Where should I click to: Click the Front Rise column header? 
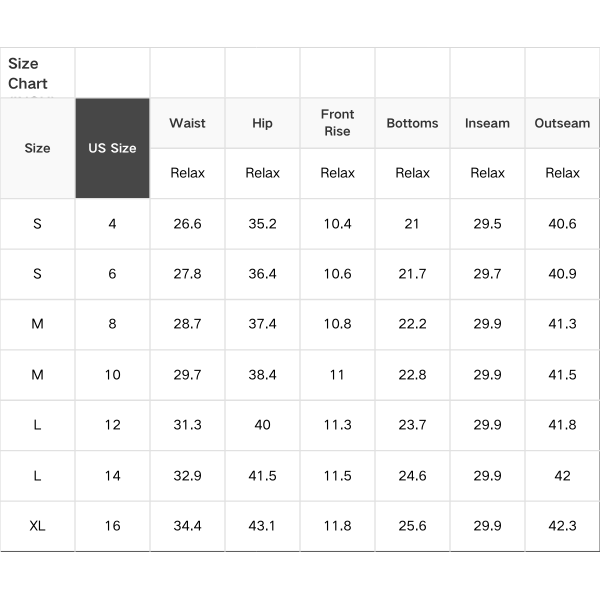click(x=337, y=123)
